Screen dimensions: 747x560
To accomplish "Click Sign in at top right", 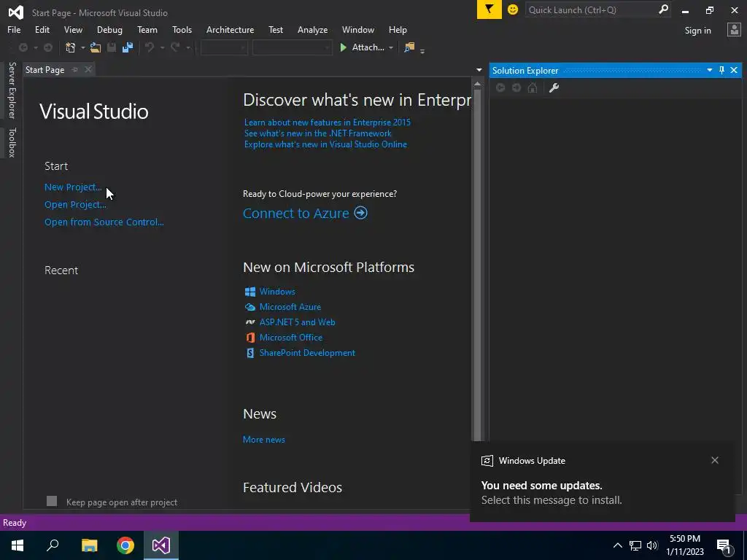I will click(x=697, y=31).
